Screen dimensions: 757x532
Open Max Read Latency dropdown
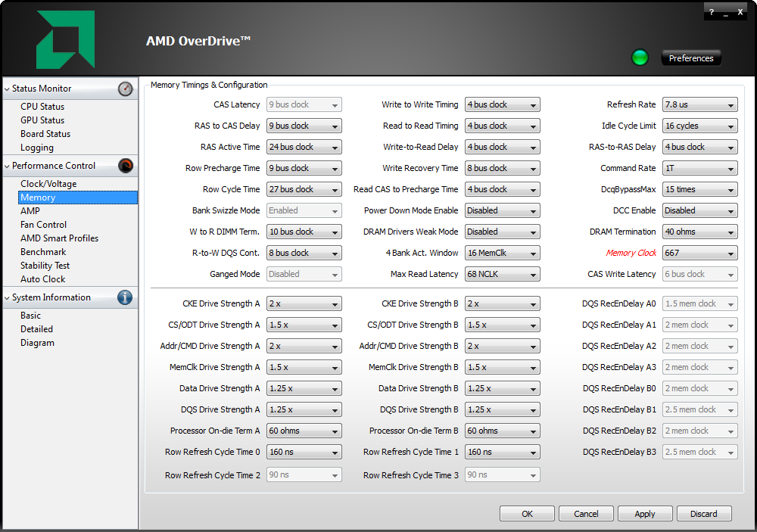pyautogui.click(x=503, y=274)
